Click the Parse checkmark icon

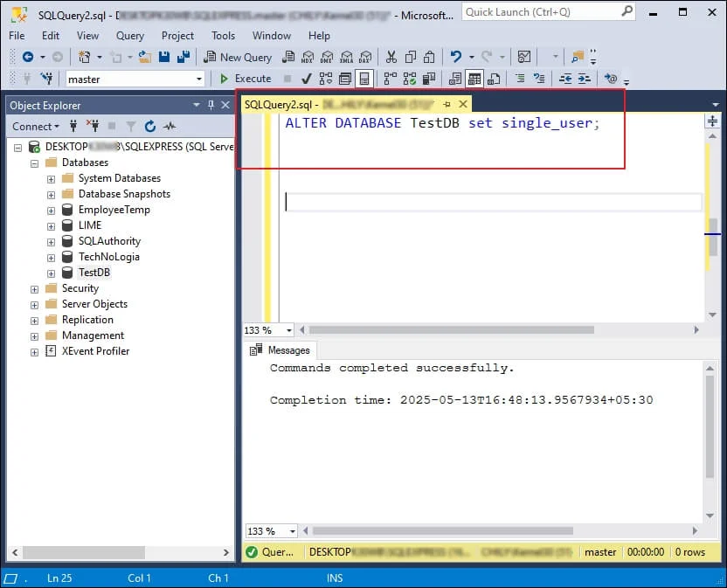[306, 79]
